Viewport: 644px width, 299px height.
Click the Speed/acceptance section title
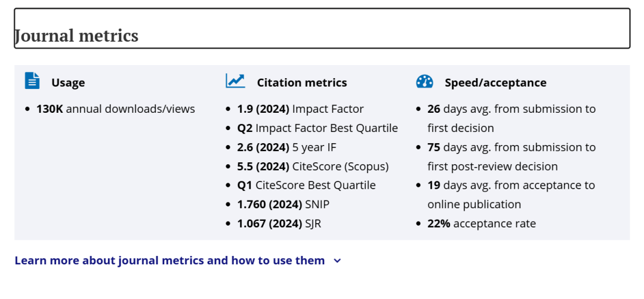(495, 83)
